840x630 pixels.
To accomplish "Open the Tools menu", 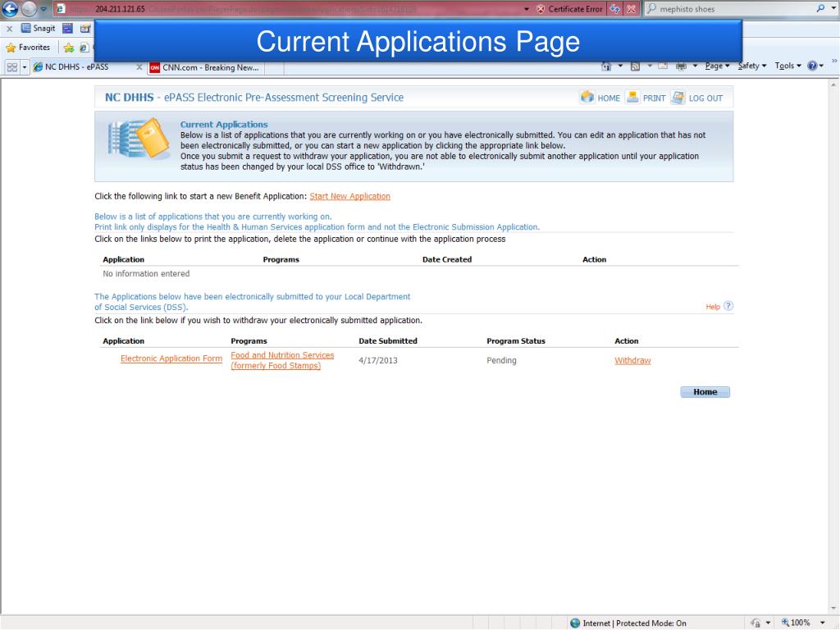I will [x=787, y=66].
